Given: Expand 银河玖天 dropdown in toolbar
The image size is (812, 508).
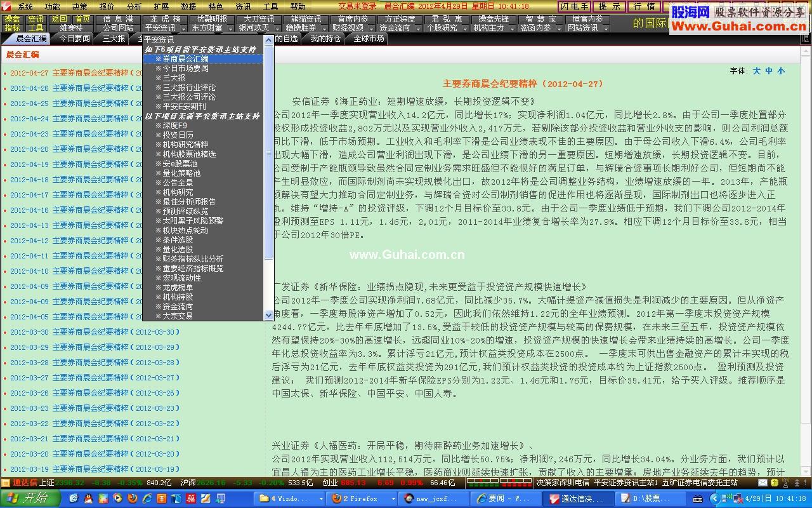Looking at the screenshot, I should coord(278,29).
